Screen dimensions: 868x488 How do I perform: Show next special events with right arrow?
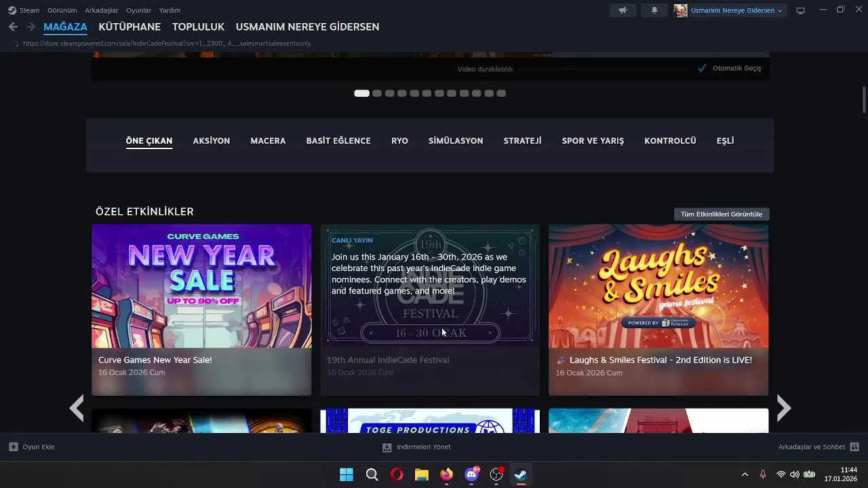[783, 408]
